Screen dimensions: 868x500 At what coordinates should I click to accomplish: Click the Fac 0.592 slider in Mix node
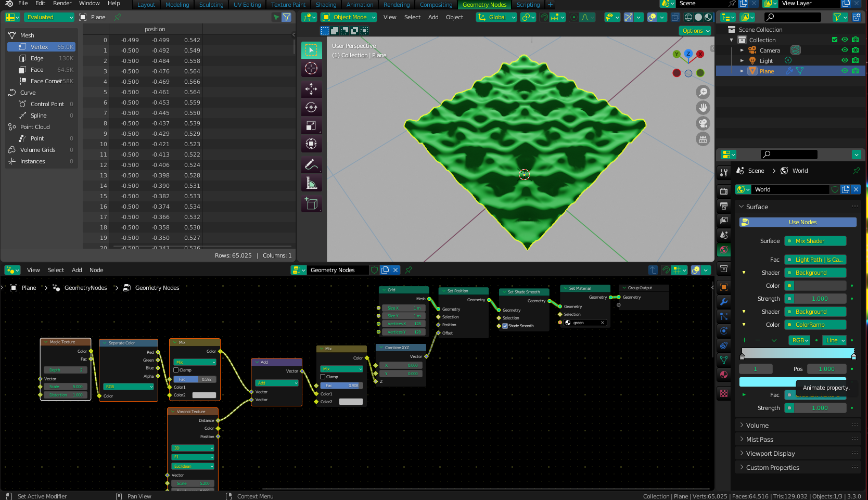coord(195,379)
